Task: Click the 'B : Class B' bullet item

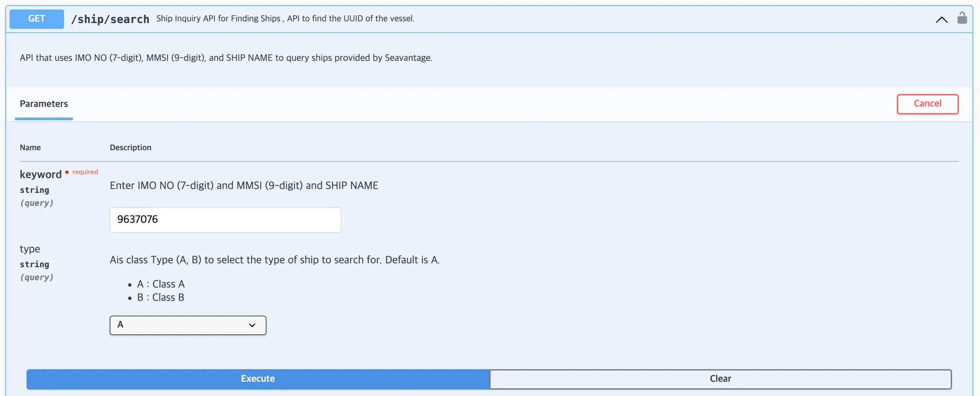Action: 160,297
